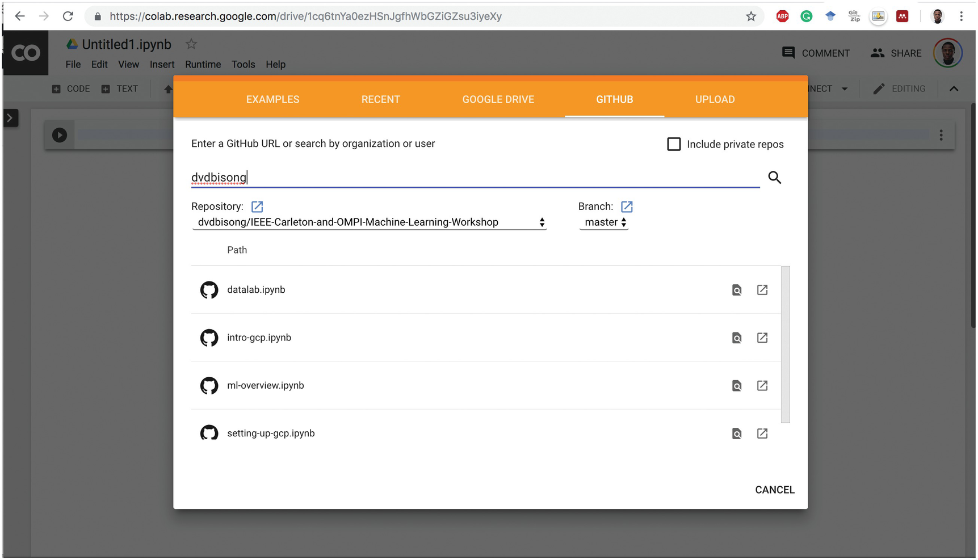Enable Include private repos checkbox

pos(674,144)
